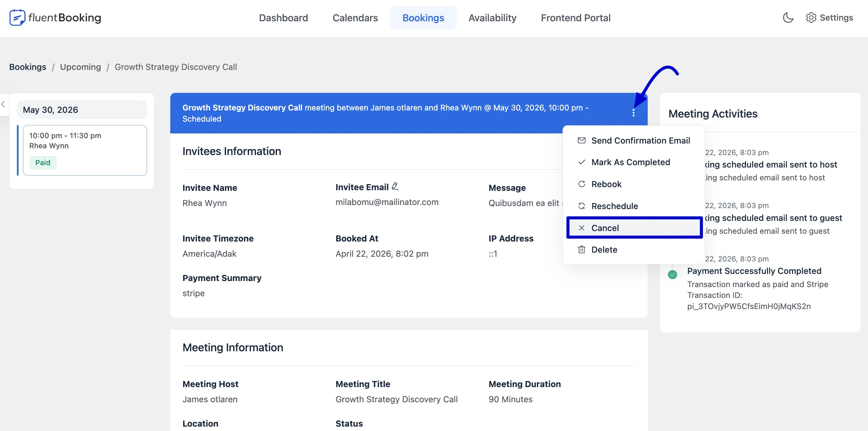Click the Reschedule refresh icon
Image resolution: width=868 pixels, height=431 pixels.
pyautogui.click(x=581, y=206)
